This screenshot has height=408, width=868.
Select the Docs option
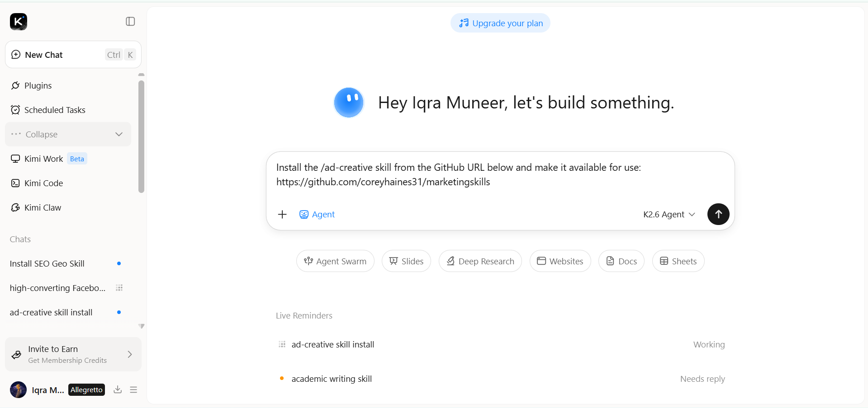pos(621,261)
